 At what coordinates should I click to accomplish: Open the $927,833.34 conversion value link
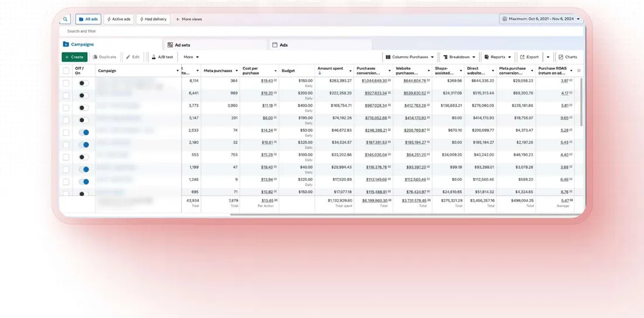coord(376,93)
